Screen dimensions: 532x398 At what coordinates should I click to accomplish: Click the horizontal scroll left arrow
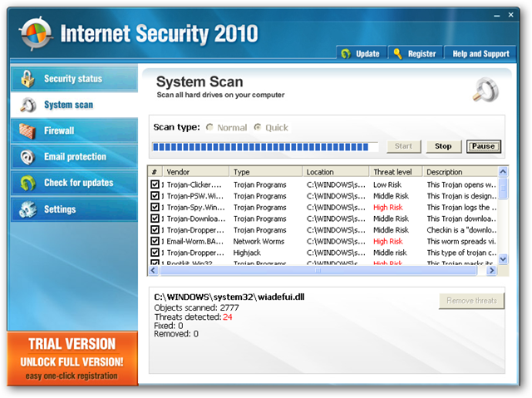pyautogui.click(x=153, y=270)
